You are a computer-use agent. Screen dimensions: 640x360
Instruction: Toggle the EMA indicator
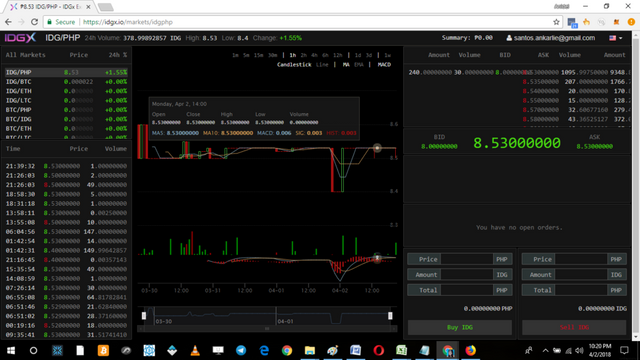(359, 64)
